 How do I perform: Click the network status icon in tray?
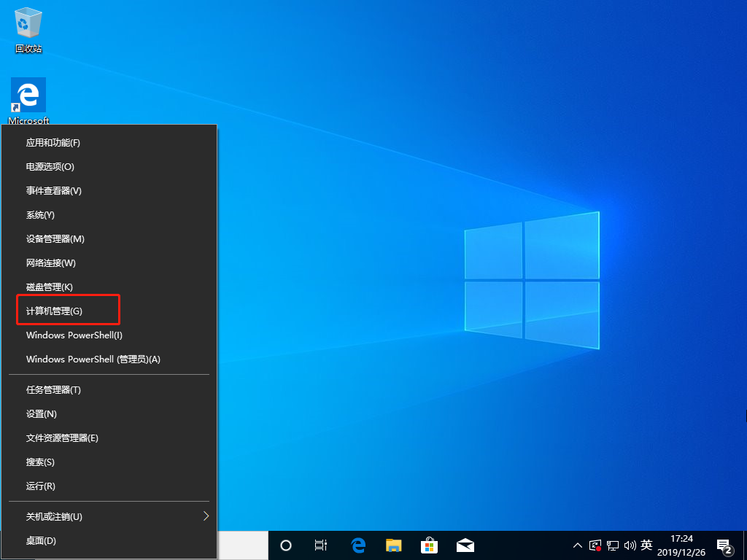click(x=613, y=545)
